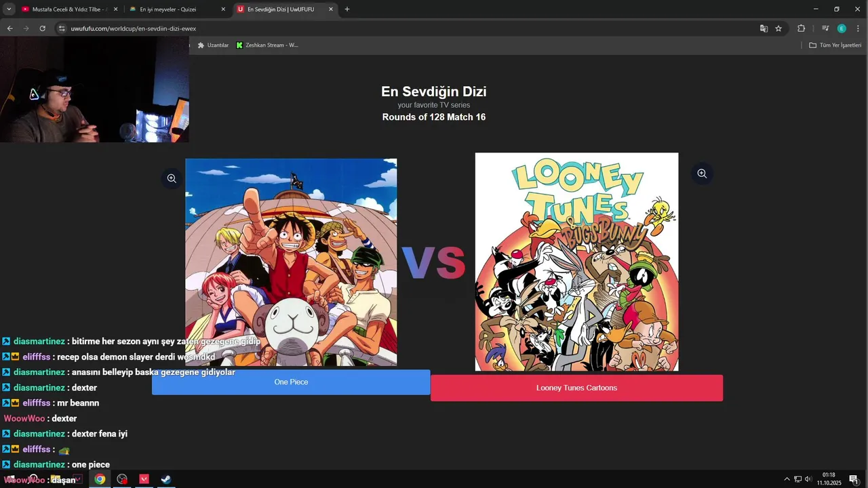Focus the uwufufu.com address bar

pos(407,28)
